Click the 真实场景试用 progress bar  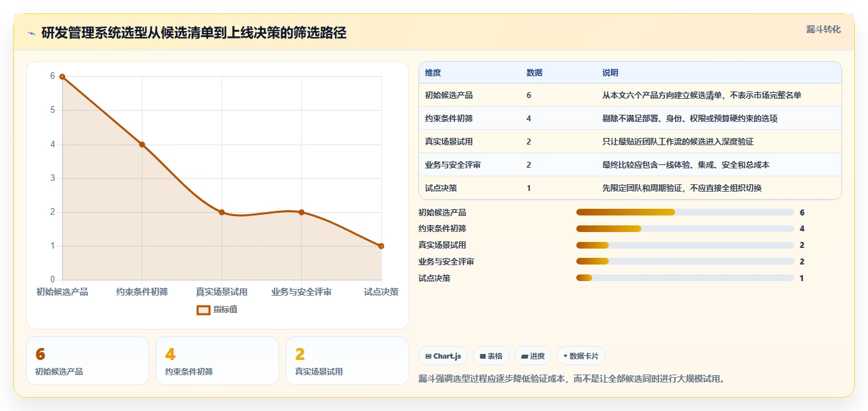tap(685, 245)
